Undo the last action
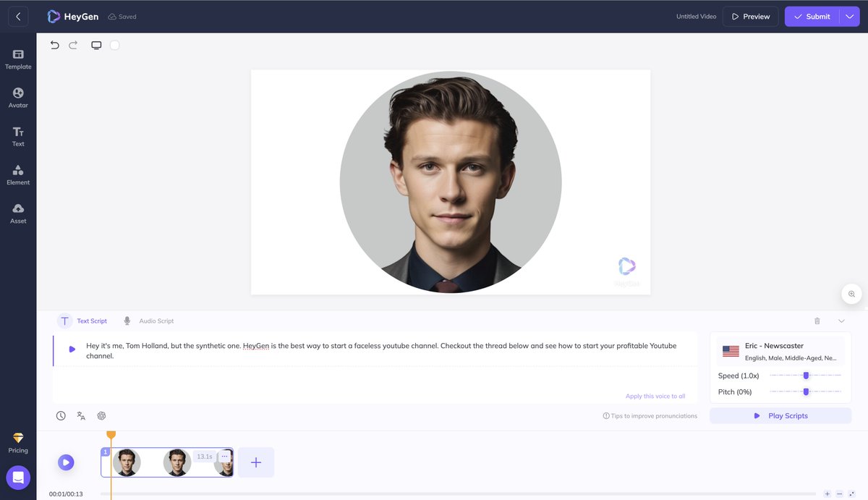Image resolution: width=868 pixels, height=500 pixels. pyautogui.click(x=54, y=45)
